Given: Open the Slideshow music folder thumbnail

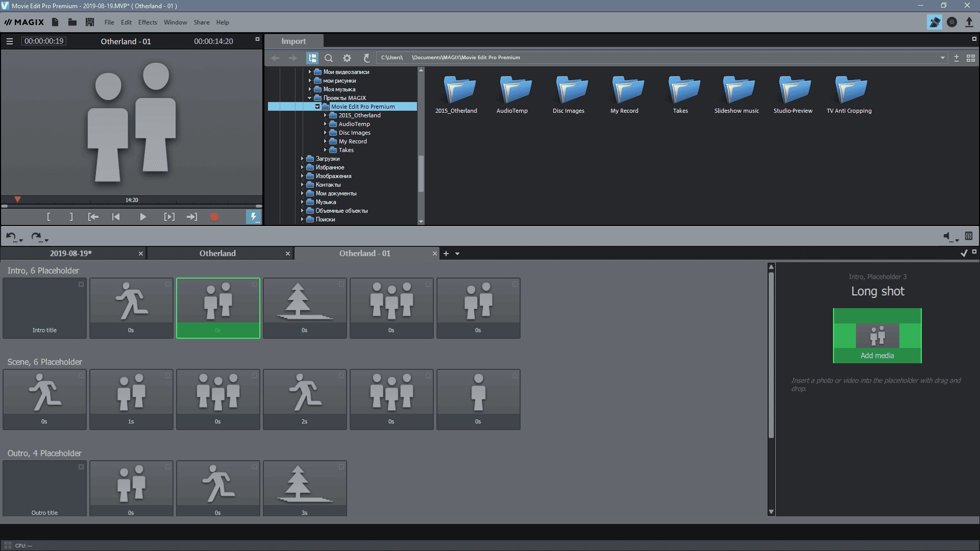Looking at the screenshot, I should pos(737,95).
